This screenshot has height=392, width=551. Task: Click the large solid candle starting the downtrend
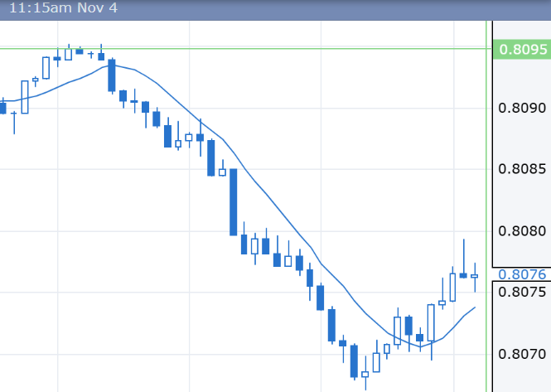pyautogui.click(x=112, y=75)
